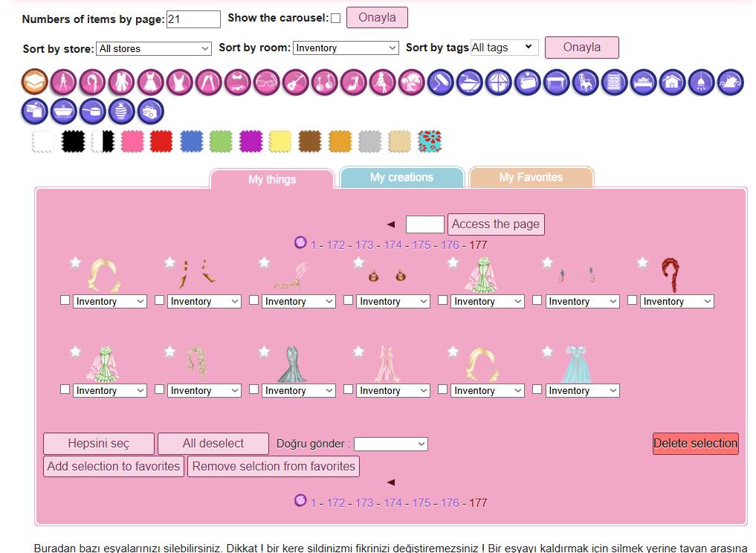
Task: Open the Sort by store dropdown
Action: coord(154,49)
